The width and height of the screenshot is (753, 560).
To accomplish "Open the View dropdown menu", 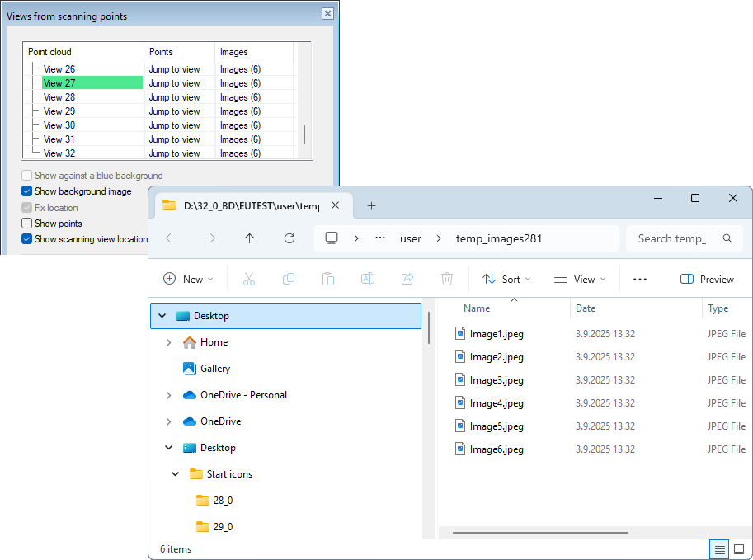I will click(x=580, y=280).
